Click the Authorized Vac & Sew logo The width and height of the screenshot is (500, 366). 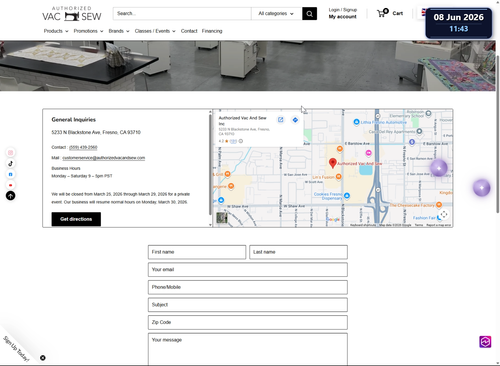(x=72, y=14)
